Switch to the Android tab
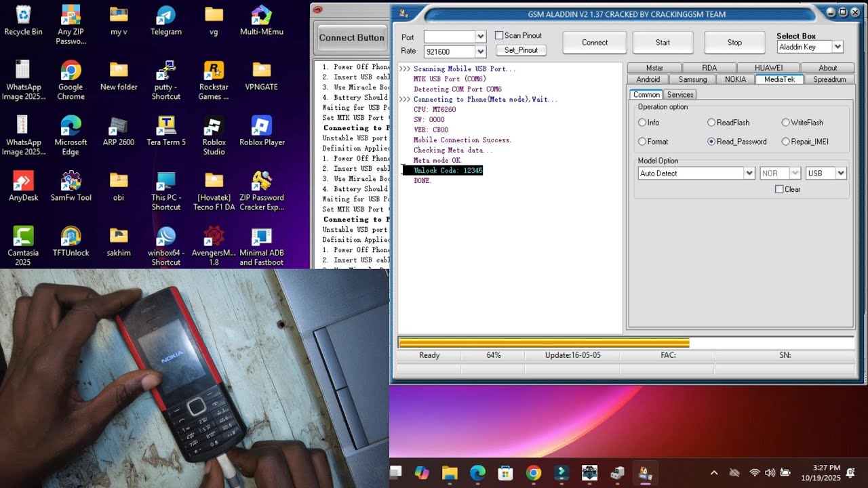Viewport: 868px width, 488px height. click(648, 79)
